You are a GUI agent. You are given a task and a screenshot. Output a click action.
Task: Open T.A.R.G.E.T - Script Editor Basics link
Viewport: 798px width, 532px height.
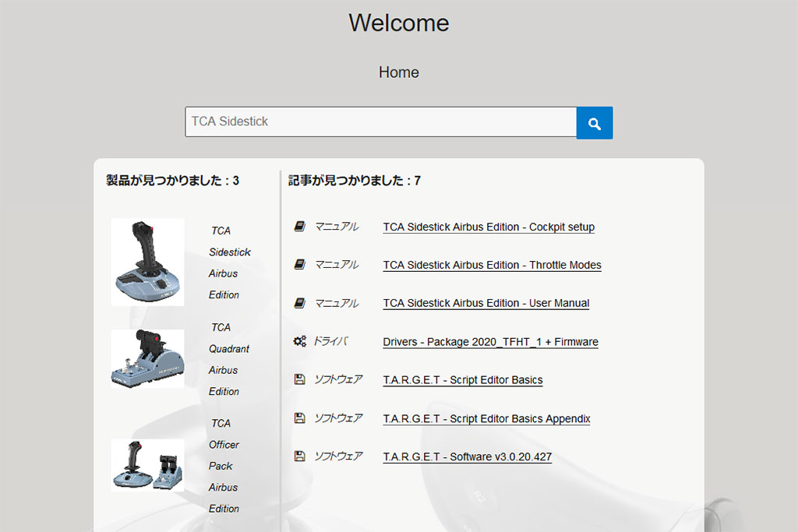(463, 380)
